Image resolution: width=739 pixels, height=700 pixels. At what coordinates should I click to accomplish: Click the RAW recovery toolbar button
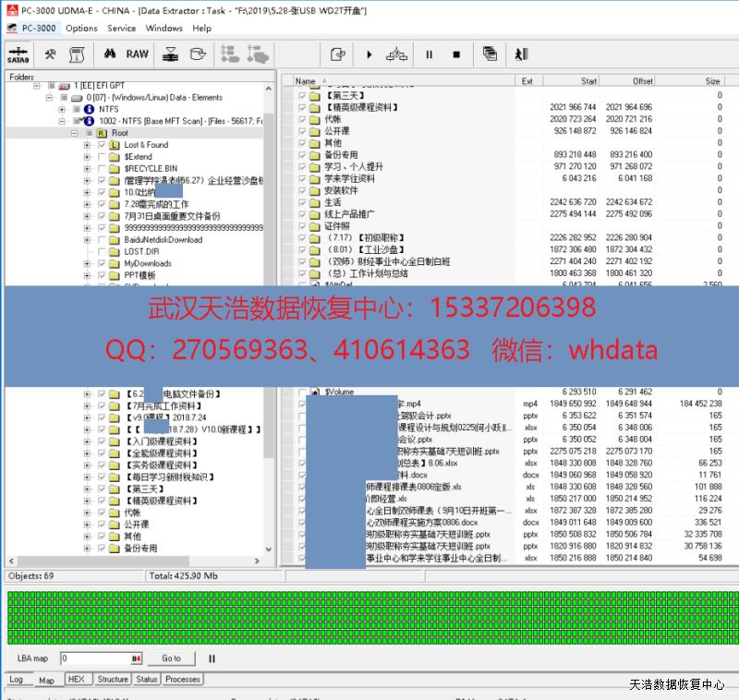(x=137, y=54)
